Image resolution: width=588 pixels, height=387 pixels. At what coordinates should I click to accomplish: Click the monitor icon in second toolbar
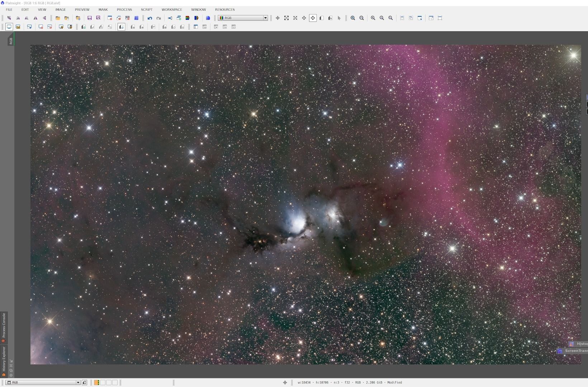tap(9, 27)
